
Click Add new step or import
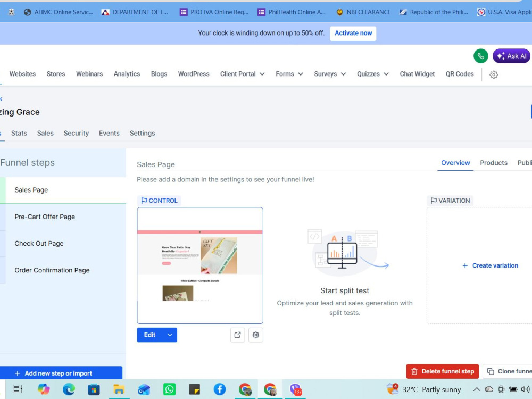(x=61, y=373)
